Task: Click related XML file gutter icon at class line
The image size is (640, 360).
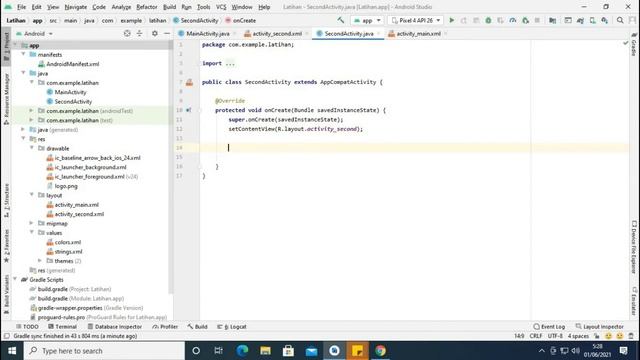Action: pos(189,82)
